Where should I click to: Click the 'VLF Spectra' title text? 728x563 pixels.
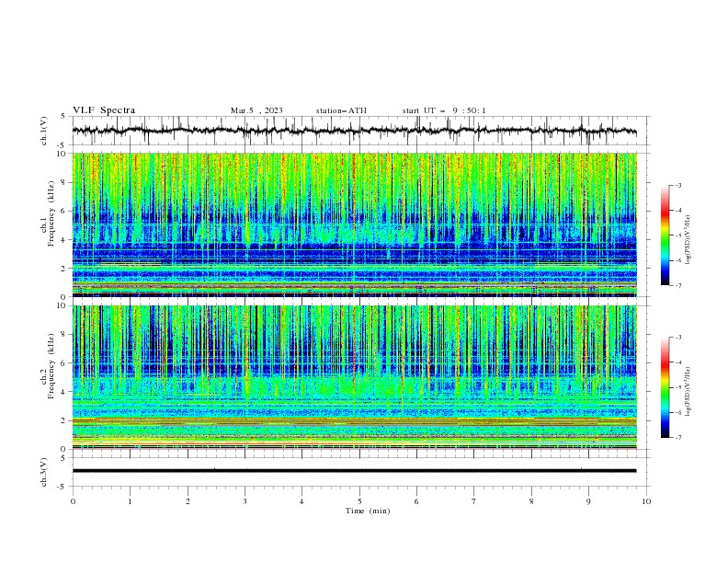(x=104, y=110)
